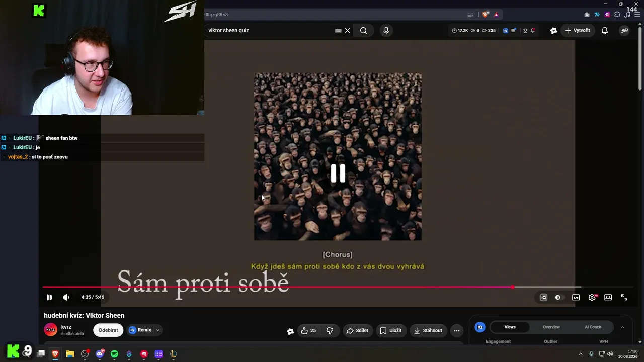Click the vidIQ trophy icon
The height and width of the screenshot is (362, 644).
pyautogui.click(x=525, y=30)
